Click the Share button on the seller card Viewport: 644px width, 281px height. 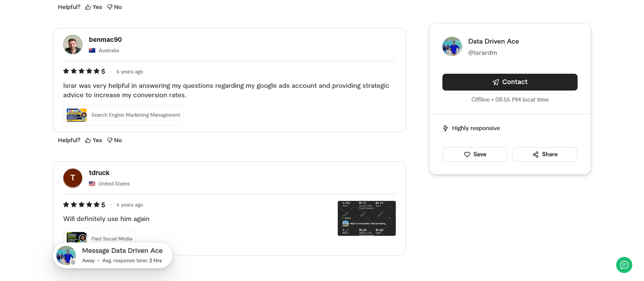point(545,154)
